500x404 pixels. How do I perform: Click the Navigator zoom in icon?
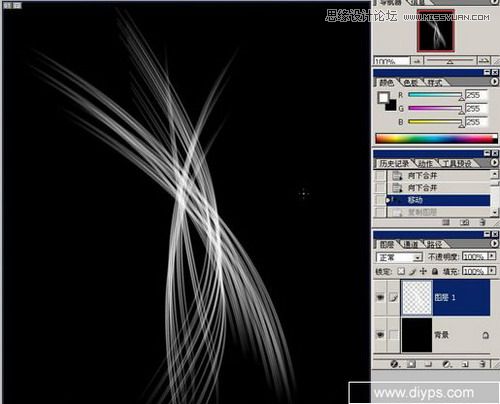(484, 61)
